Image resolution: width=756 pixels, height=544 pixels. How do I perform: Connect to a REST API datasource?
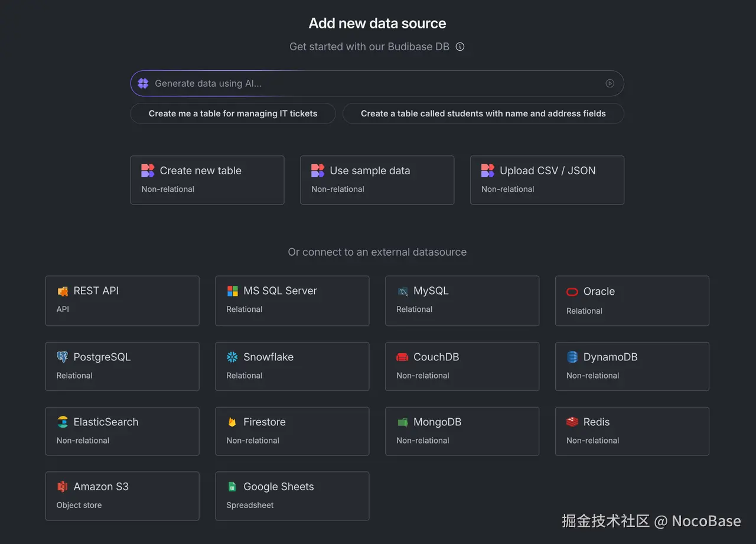(x=122, y=300)
